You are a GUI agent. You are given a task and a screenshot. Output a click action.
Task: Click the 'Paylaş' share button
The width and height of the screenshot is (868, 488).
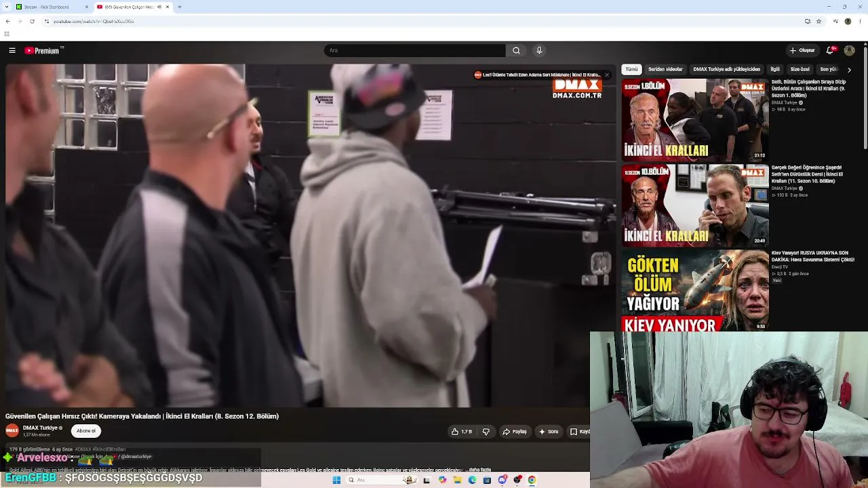515,432
